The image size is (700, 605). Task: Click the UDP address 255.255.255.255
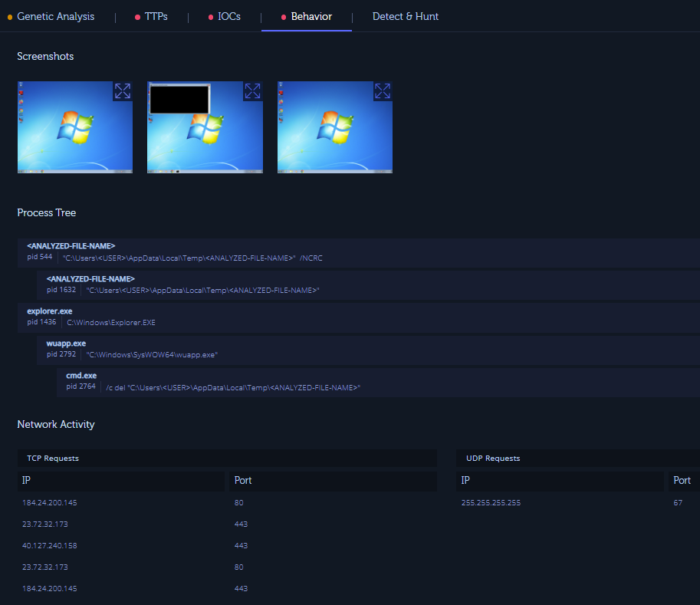tap(491, 503)
